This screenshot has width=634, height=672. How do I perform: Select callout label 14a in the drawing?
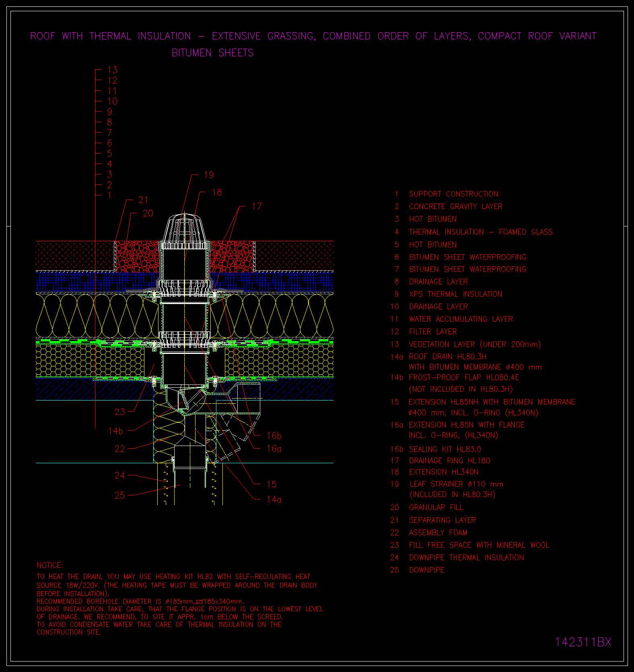click(274, 500)
